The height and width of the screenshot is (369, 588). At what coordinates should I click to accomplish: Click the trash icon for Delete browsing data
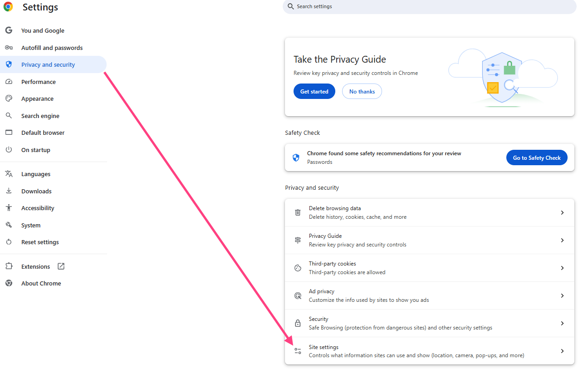click(298, 212)
